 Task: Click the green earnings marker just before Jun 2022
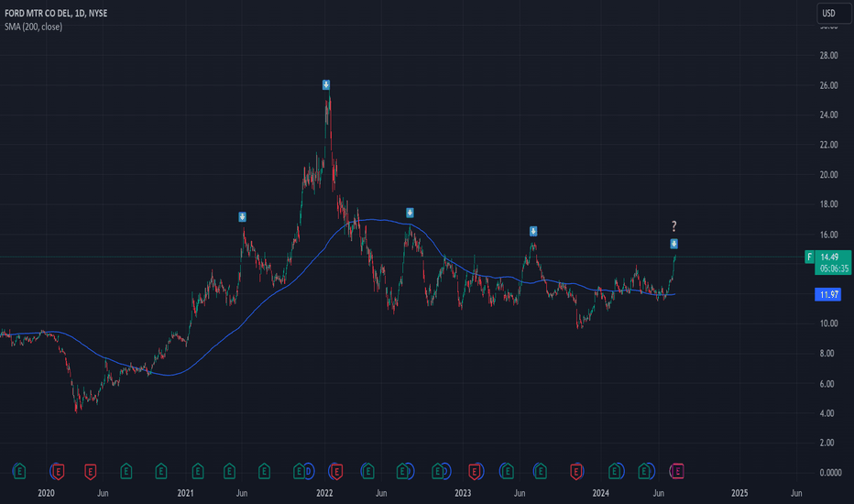(x=368, y=471)
